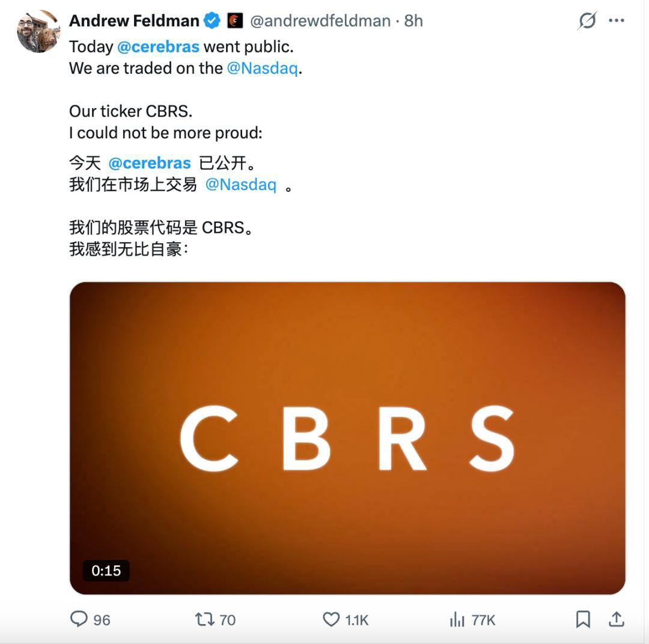Click the blue verified badge
649x644 pixels.
(212, 20)
